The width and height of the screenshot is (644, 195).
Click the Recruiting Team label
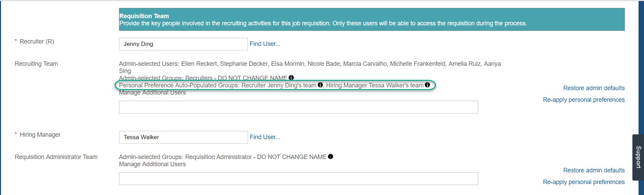(36, 64)
